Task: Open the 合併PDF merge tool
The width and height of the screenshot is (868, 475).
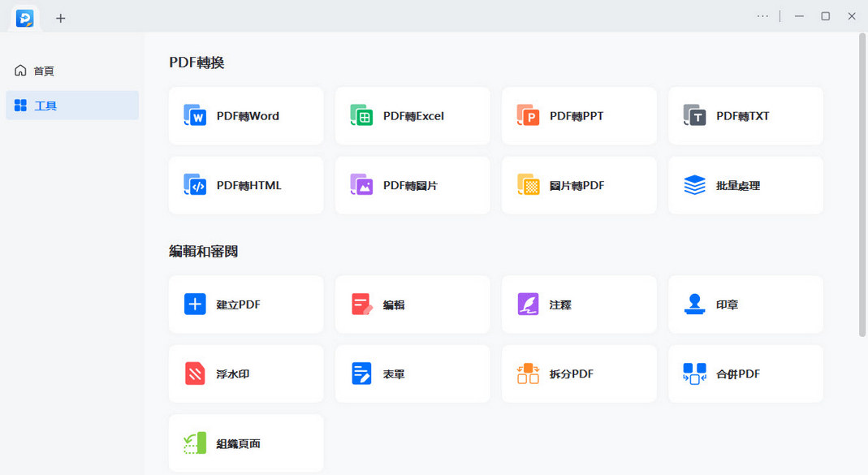Action: click(x=745, y=374)
